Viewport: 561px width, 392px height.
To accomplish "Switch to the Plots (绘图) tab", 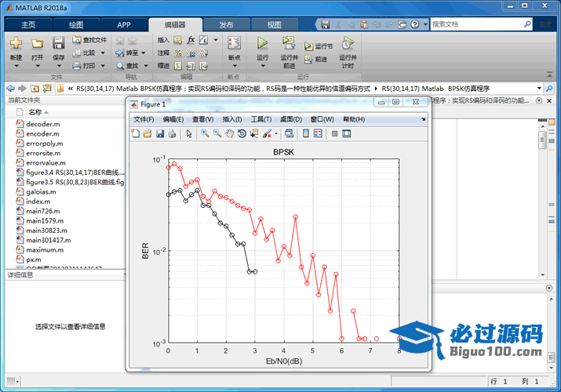I will [76, 24].
